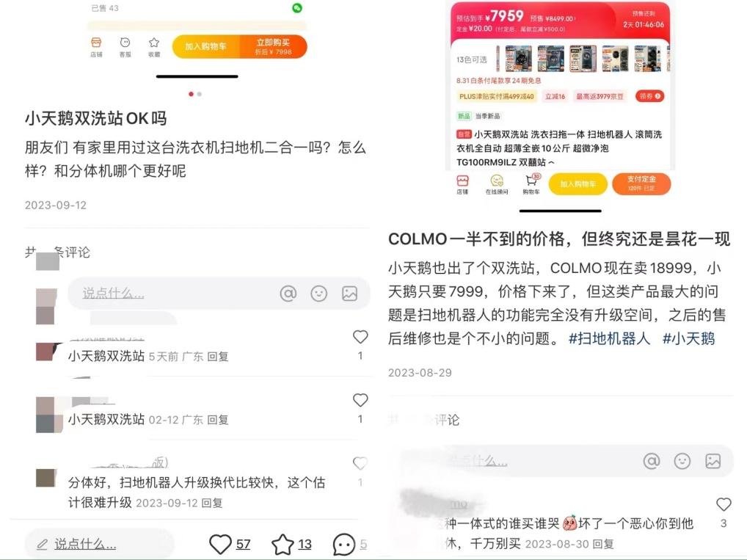The height and width of the screenshot is (560, 747).
Task: Click the red 领券 coupon button
Action: pyautogui.click(x=650, y=96)
